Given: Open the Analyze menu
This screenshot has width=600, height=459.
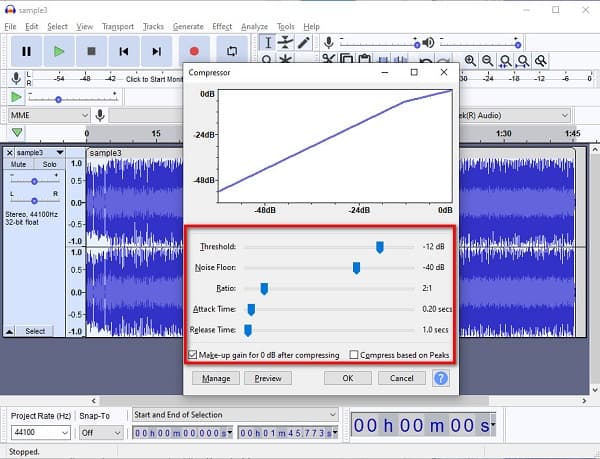Looking at the screenshot, I should click(x=254, y=26).
